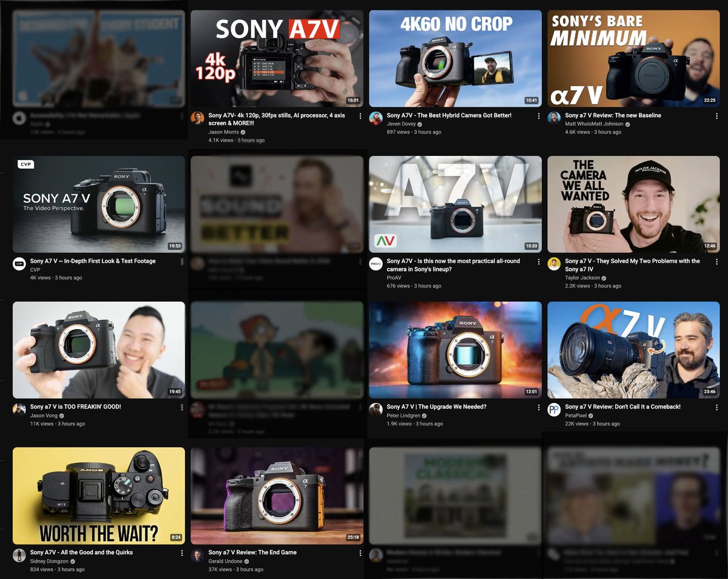The width and height of the screenshot is (728, 579).
Task: Play the PetaPixel α7V thumbnail
Action: coord(633,350)
